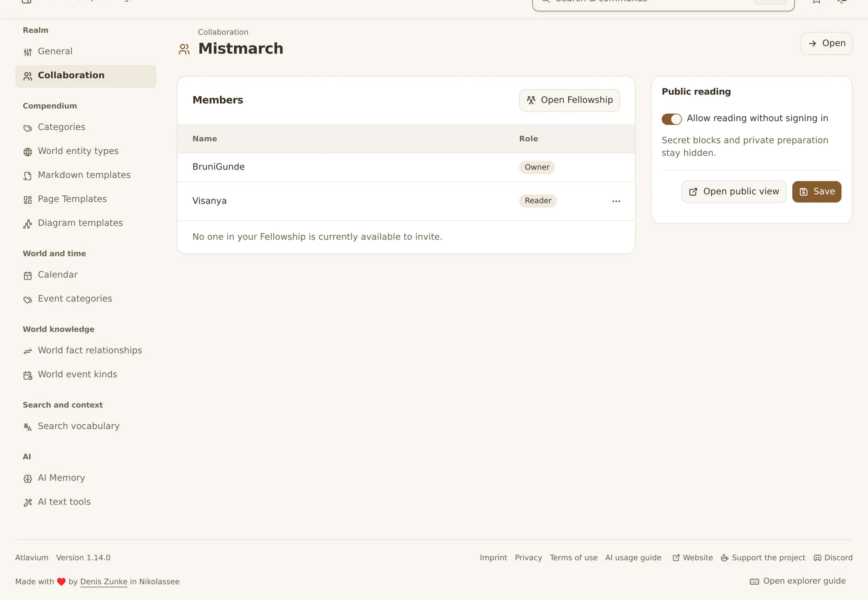Open the Categories settings page
The height and width of the screenshot is (600, 868).
tap(85, 127)
